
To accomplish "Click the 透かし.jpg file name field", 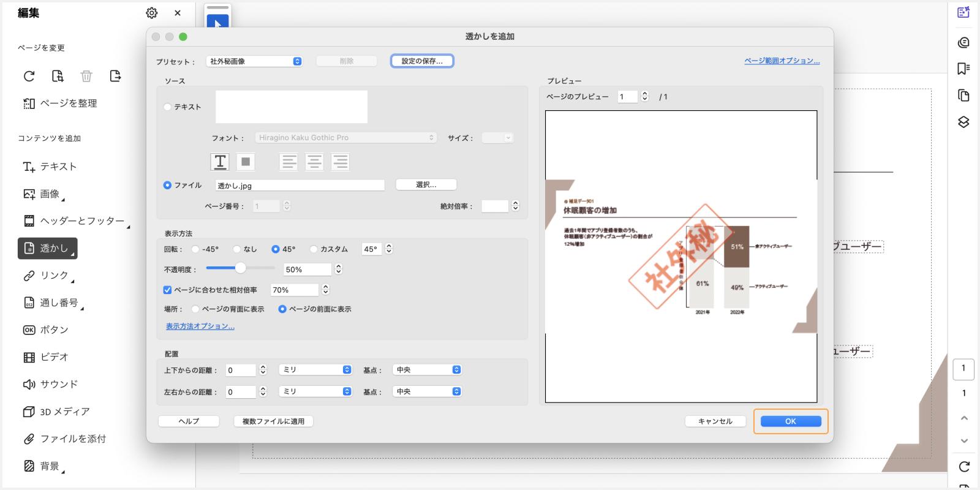I will tap(300, 185).
